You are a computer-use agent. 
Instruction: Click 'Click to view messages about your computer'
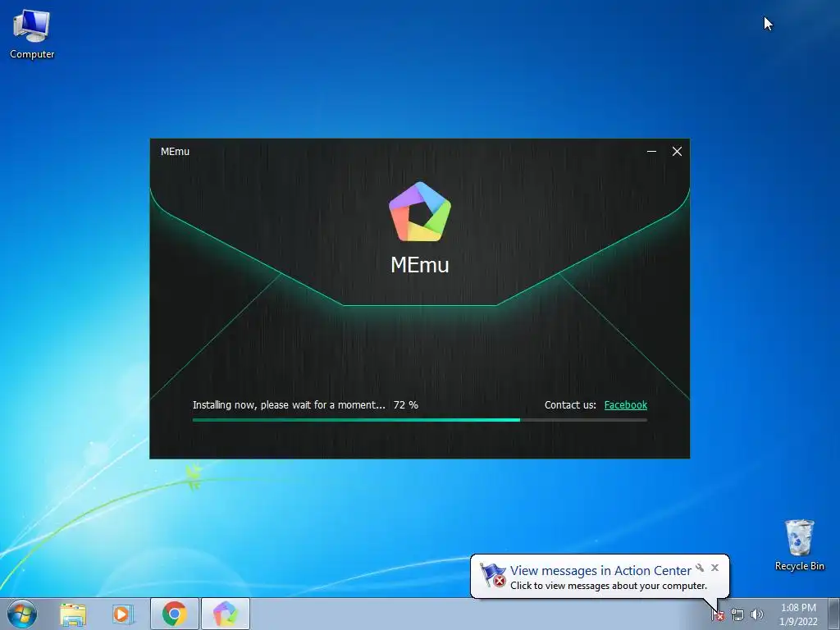coord(609,586)
